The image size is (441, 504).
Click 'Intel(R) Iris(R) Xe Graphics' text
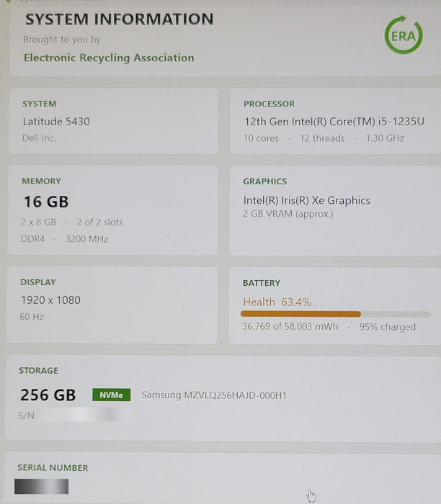[306, 201]
